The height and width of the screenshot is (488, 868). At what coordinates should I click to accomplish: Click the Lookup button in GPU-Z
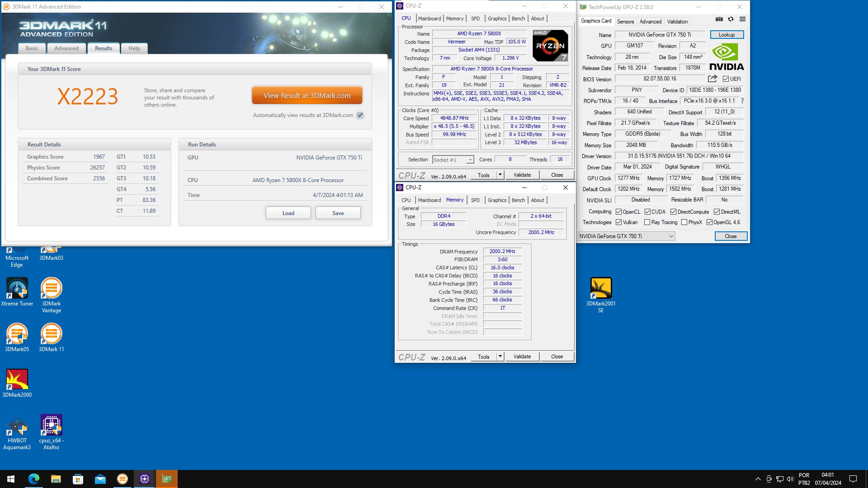click(x=726, y=35)
